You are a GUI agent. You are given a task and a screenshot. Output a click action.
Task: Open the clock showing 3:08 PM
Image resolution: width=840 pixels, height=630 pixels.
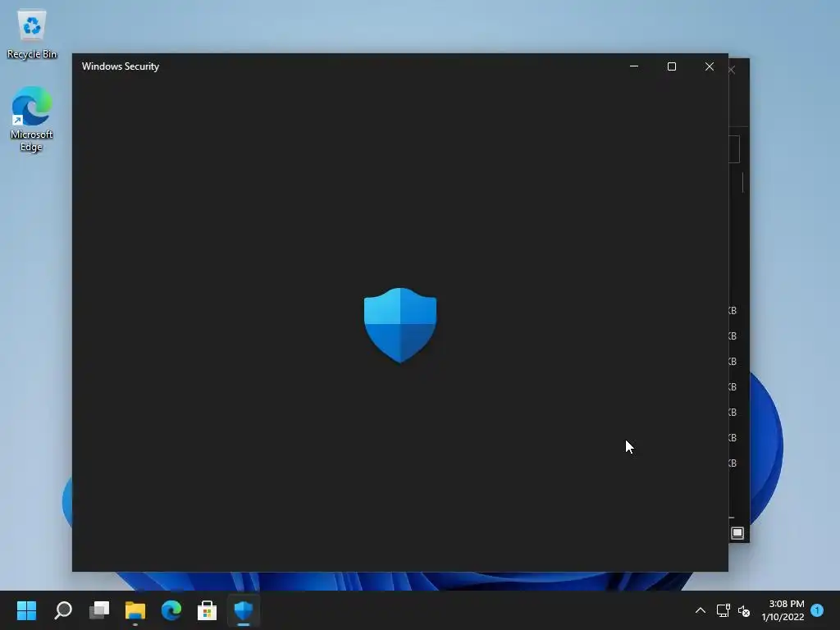783,610
